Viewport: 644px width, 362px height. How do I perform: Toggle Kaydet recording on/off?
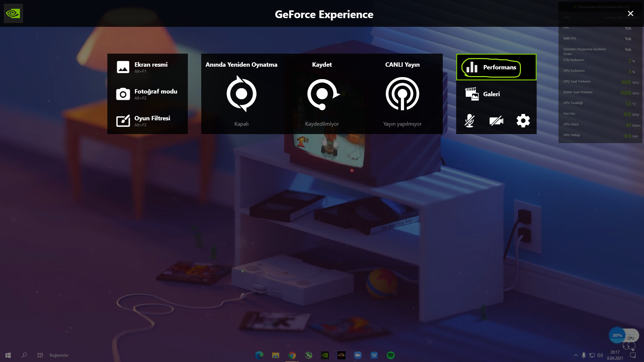pyautogui.click(x=322, y=94)
